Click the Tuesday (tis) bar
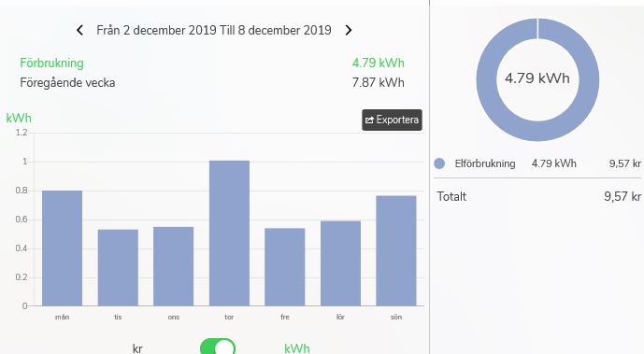This screenshot has height=354, width=644. (118, 267)
